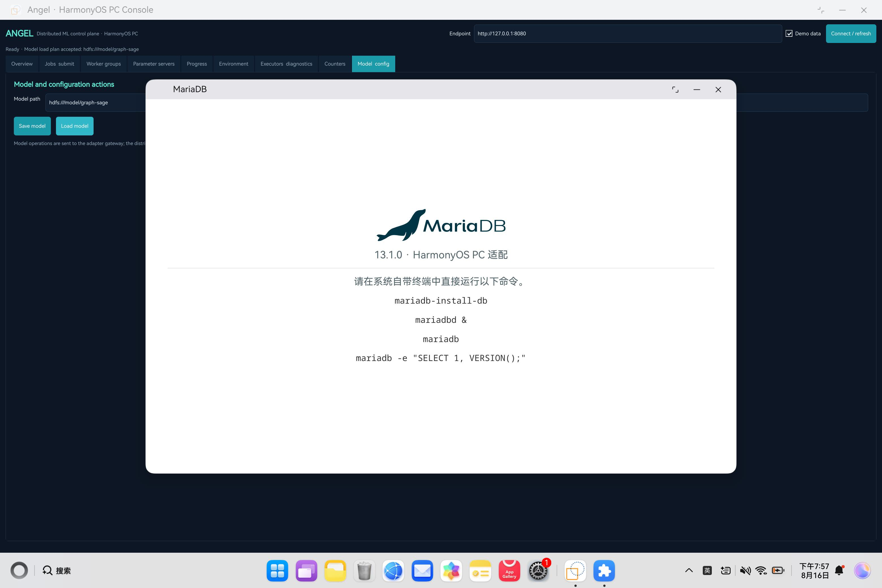The height and width of the screenshot is (588, 882).
Task: Click the ANGEL logo text in header
Action: click(x=20, y=33)
